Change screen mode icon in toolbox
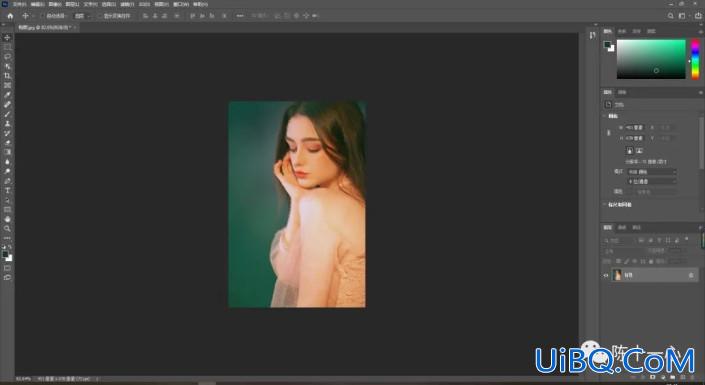This screenshot has height=385, width=705. click(7, 278)
